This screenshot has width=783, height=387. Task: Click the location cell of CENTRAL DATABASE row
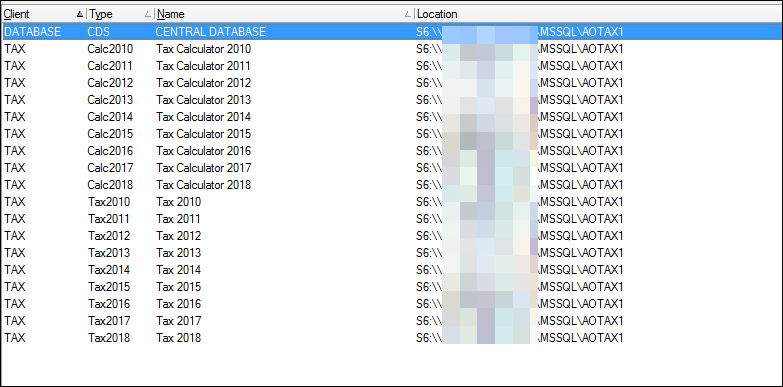(520, 31)
